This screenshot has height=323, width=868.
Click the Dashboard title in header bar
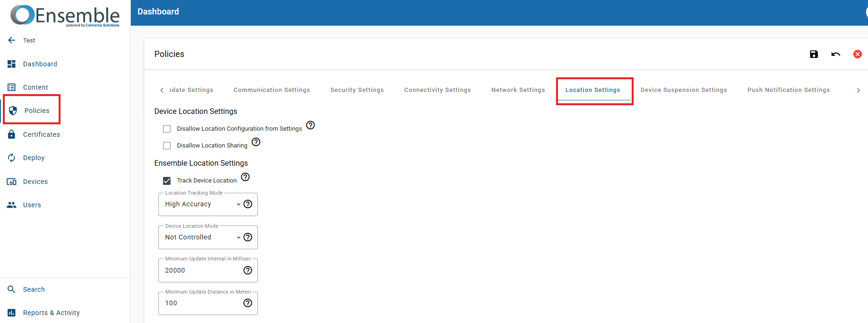[158, 12]
